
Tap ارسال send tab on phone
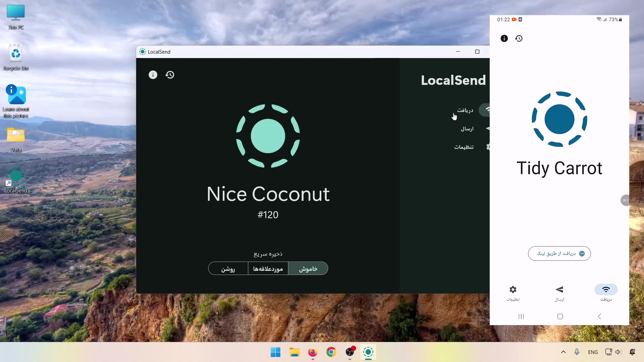559,293
